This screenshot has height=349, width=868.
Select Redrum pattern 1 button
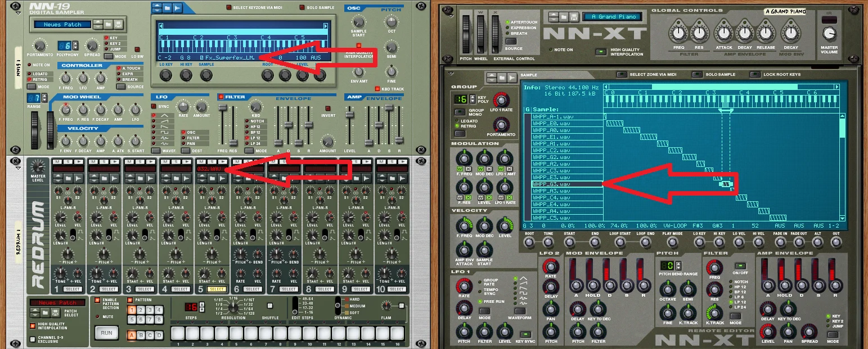131,310
